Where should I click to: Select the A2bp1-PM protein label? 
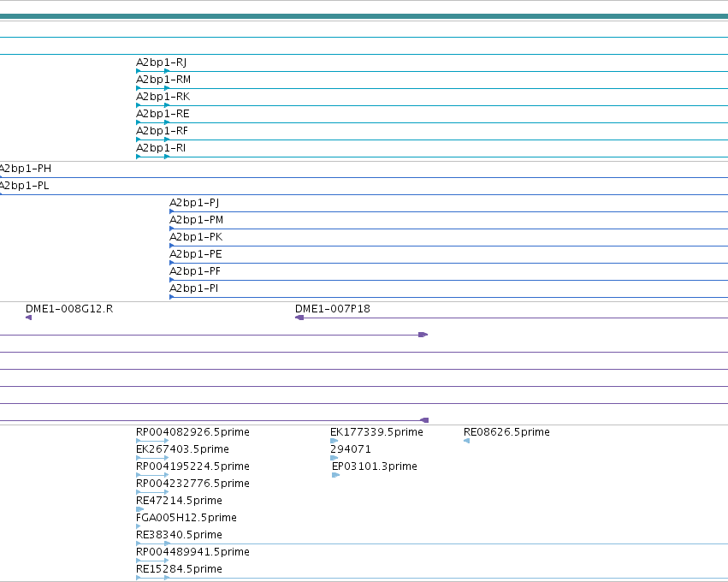pyautogui.click(x=197, y=220)
